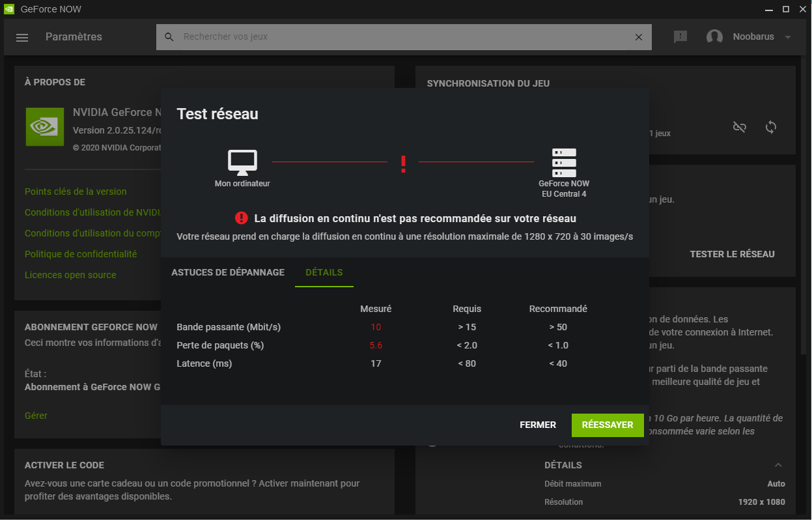Open Conditions d'utilisation de NVIDIA link
The image size is (812, 525).
(x=92, y=212)
